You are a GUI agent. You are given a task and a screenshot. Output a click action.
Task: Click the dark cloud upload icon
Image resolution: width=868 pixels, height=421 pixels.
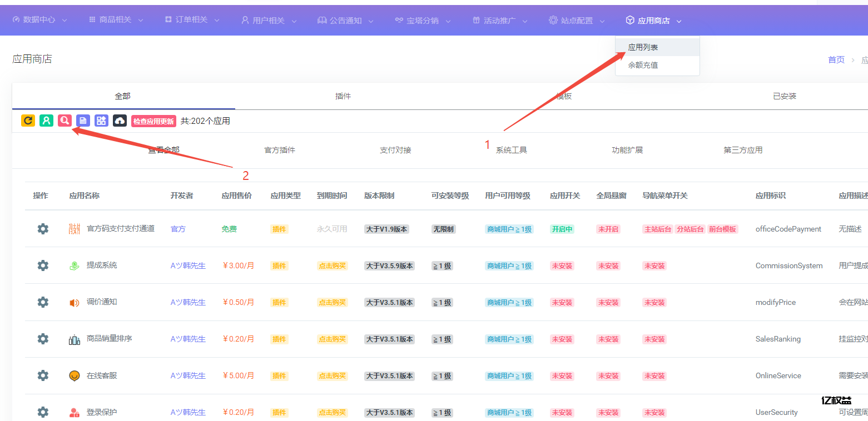[120, 121]
